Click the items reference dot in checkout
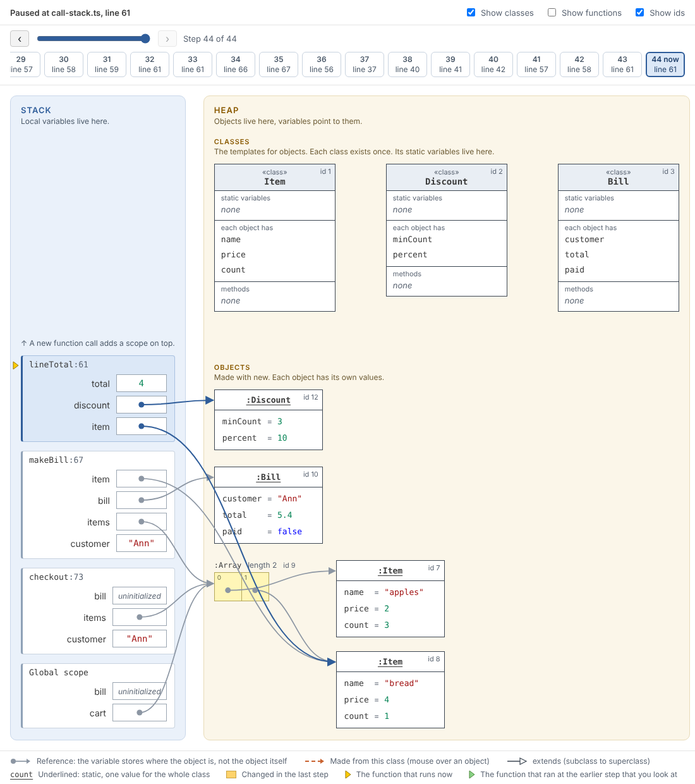Viewport: 695px width, 784px height. pyautogui.click(x=140, y=617)
